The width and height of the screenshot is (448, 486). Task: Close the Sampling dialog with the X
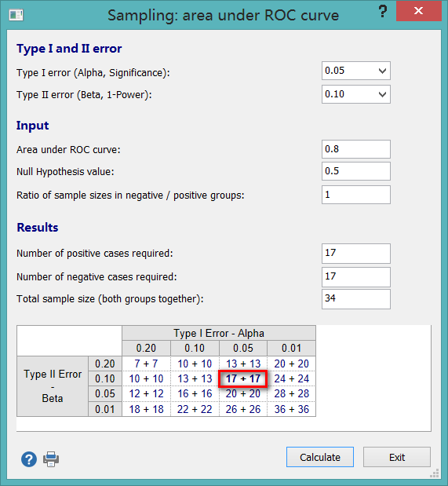[x=418, y=11]
